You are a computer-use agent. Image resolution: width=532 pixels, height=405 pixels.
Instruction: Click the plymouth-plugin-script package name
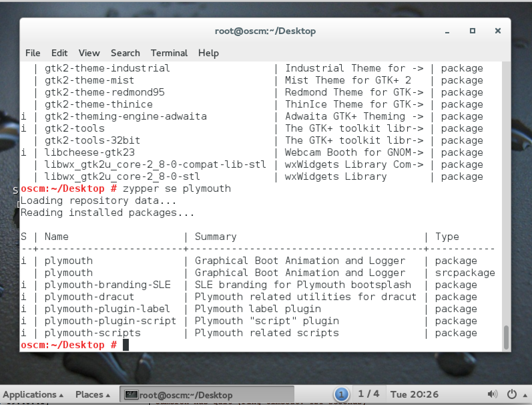[x=110, y=321]
